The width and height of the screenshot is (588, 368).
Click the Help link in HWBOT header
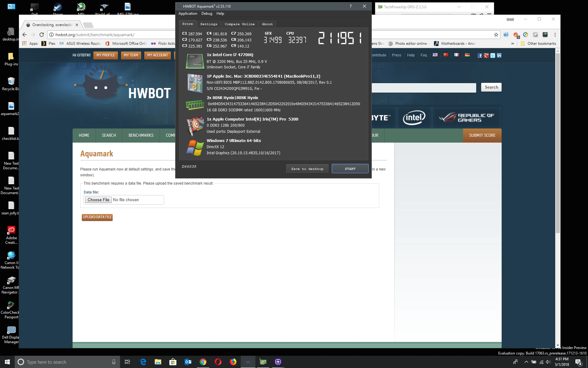[x=411, y=55]
